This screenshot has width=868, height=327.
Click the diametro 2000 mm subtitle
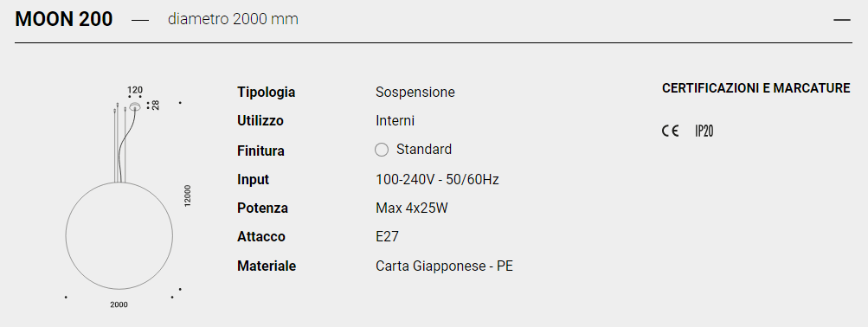coord(233,19)
